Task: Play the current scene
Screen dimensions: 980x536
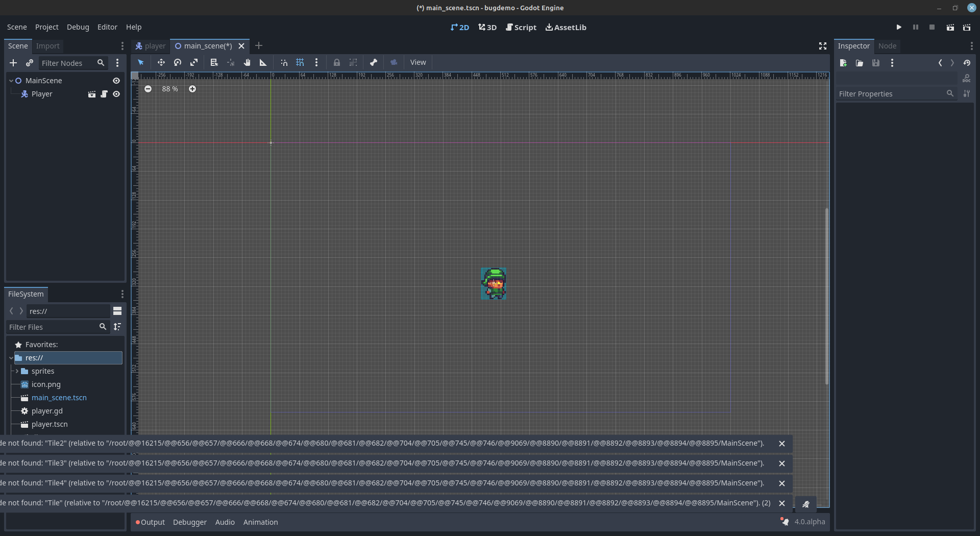Action: tap(950, 27)
